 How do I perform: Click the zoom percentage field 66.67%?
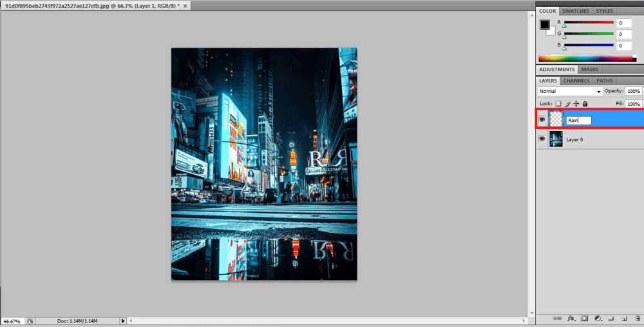(13, 321)
